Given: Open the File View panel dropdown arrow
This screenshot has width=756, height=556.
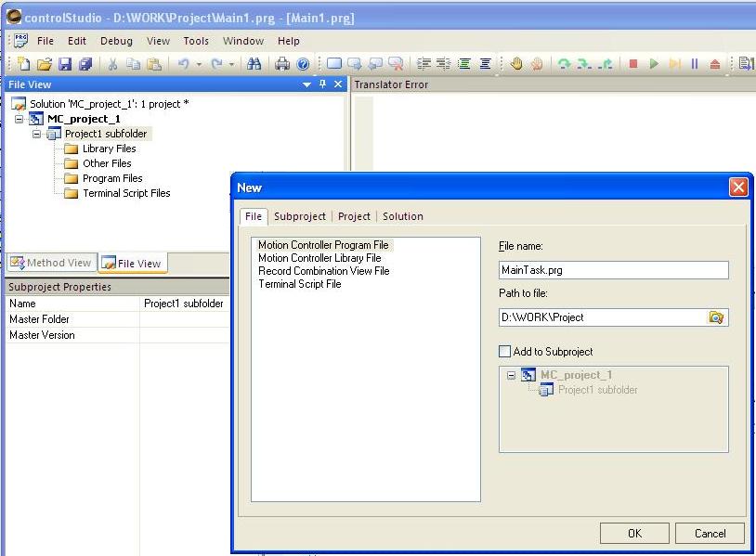Looking at the screenshot, I should (307, 84).
